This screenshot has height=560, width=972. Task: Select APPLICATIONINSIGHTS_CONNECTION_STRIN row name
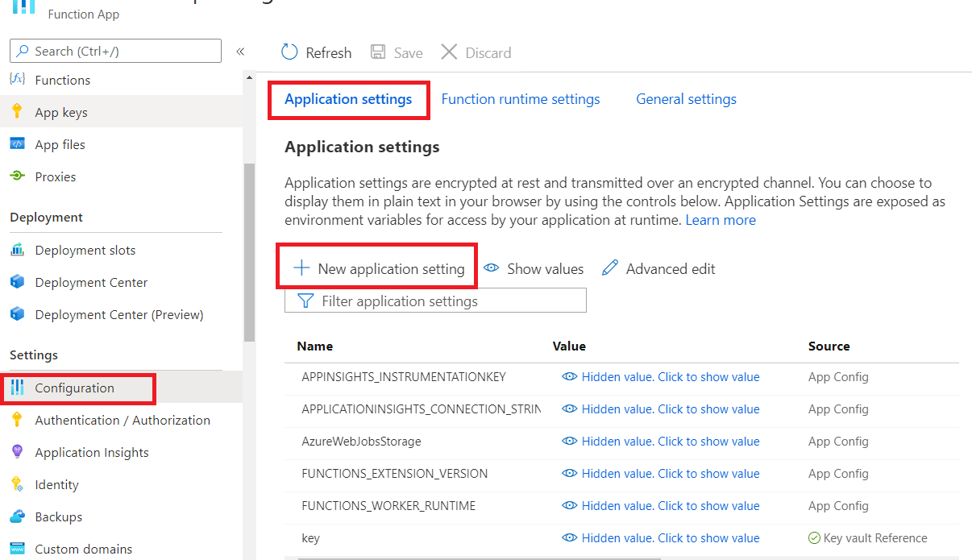pyautogui.click(x=421, y=409)
